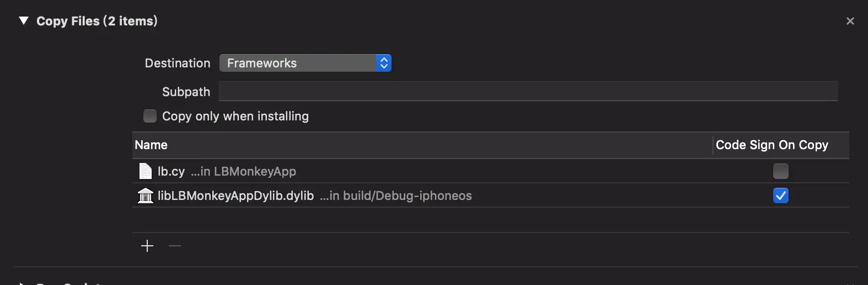Delete the Copy Files phase with X

coord(850,21)
